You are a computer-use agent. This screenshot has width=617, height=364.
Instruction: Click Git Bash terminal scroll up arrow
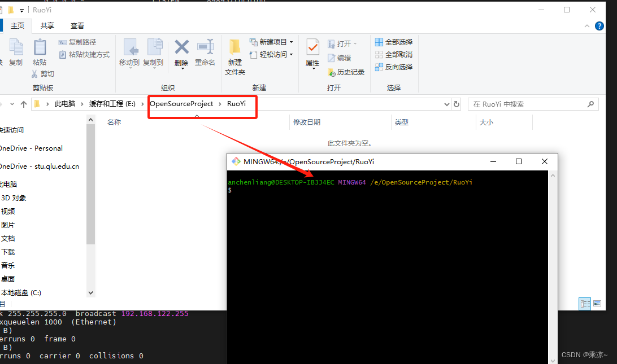553,176
